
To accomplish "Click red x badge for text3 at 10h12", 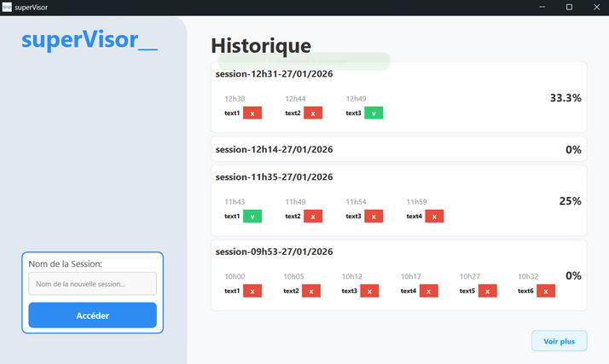I will coord(369,291).
